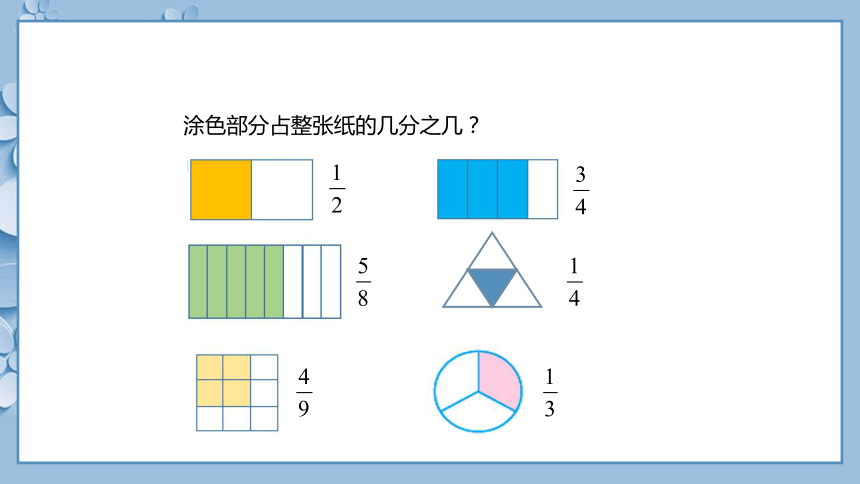
Task: Select the circle with pink sector
Action: (478, 392)
